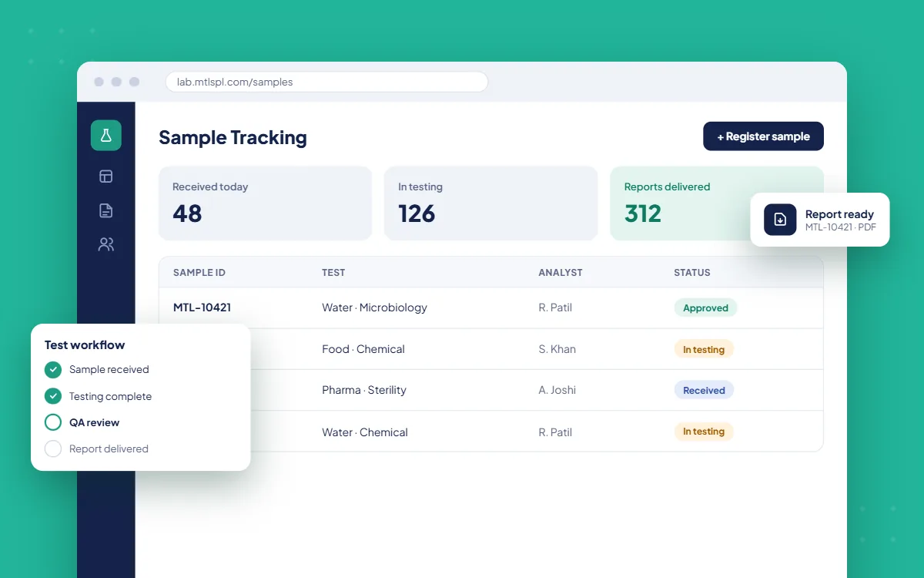Viewport: 924px width, 578px height.
Task: Toggle the Testing complete checkmark
Action: click(x=53, y=396)
